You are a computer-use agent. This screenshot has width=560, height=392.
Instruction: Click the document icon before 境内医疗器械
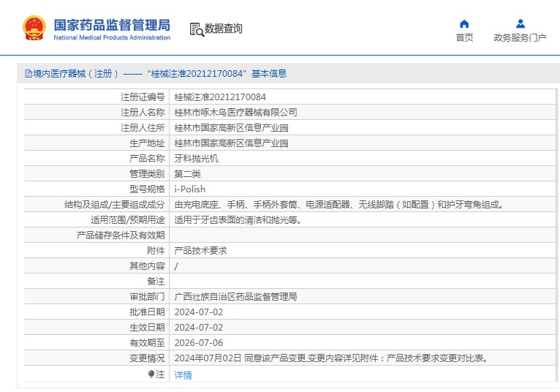pos(28,74)
